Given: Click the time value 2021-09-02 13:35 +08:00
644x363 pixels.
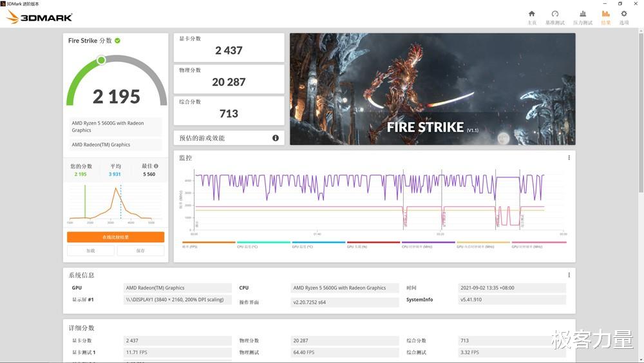Looking at the screenshot, I should pyautogui.click(x=512, y=288).
